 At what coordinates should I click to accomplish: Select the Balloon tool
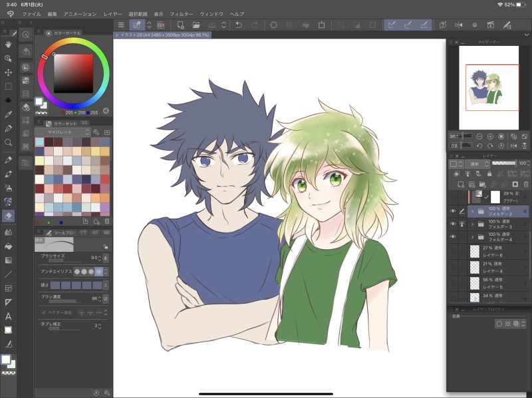point(8,330)
